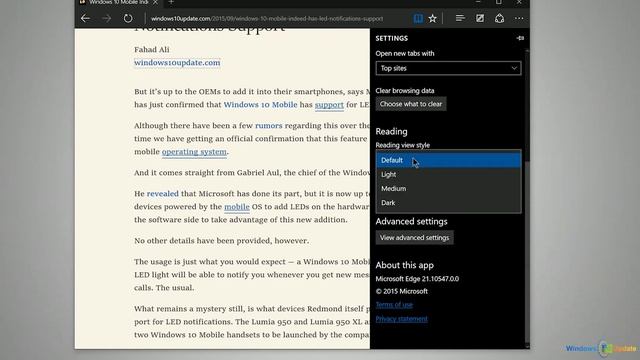Open the operating system link

click(x=194, y=152)
